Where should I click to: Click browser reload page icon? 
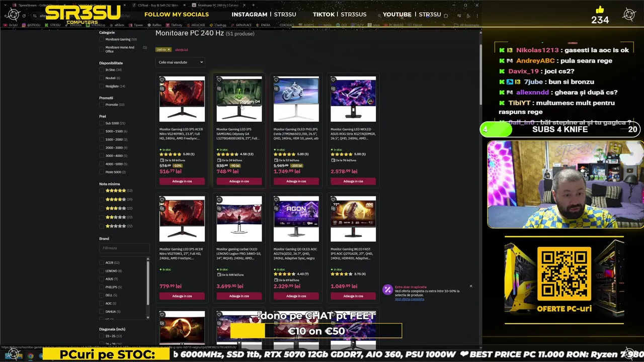pos(24,16)
